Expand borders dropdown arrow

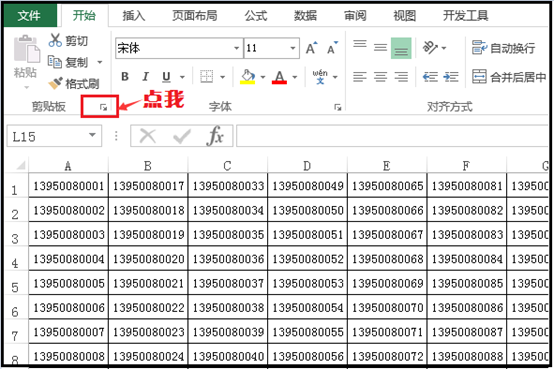point(223,77)
